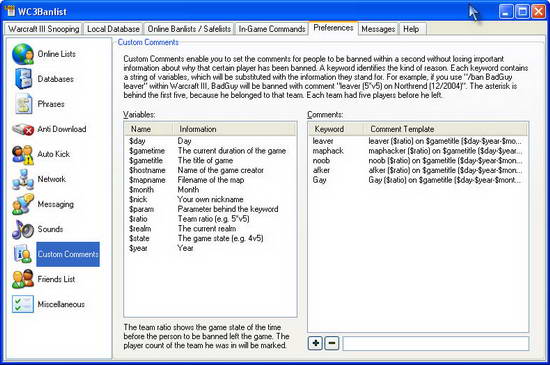Click the Comment Template column header
550x365 pixels.
446,129
